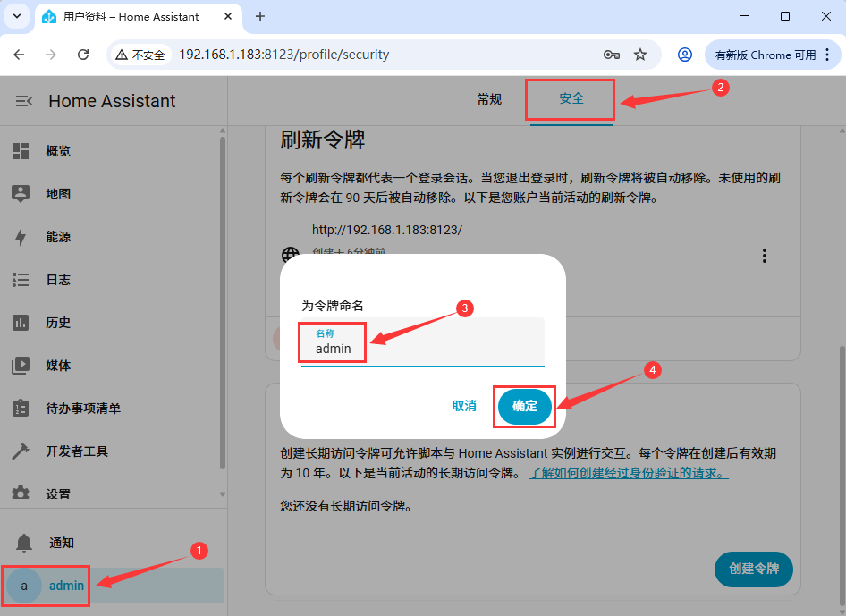Select 开发者工具 in the sidebar
Screen dimensions: 846x616
point(77,451)
